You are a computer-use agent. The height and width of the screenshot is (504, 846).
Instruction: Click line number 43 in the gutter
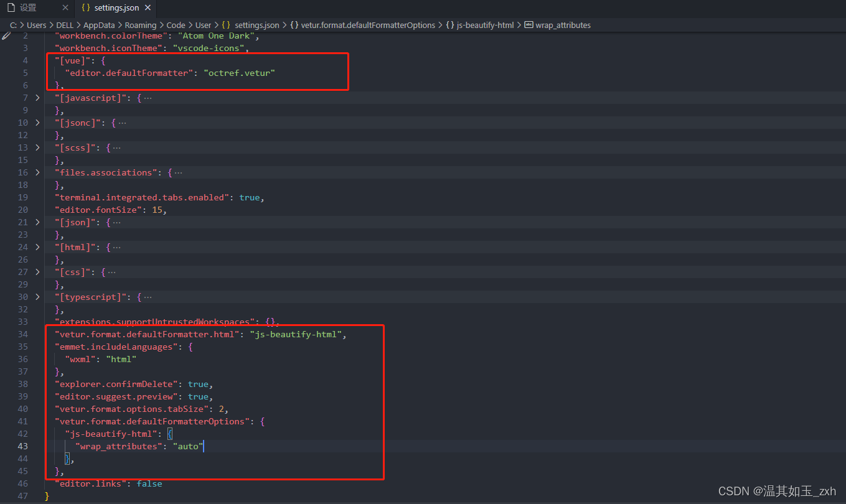[22, 446]
